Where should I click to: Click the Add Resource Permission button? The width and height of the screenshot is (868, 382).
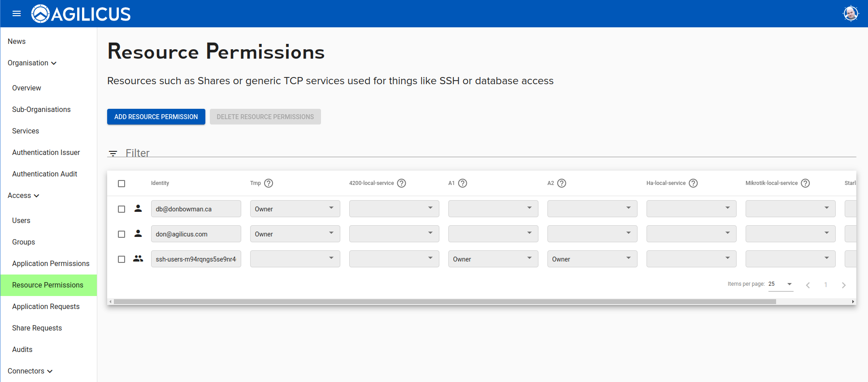[156, 117]
